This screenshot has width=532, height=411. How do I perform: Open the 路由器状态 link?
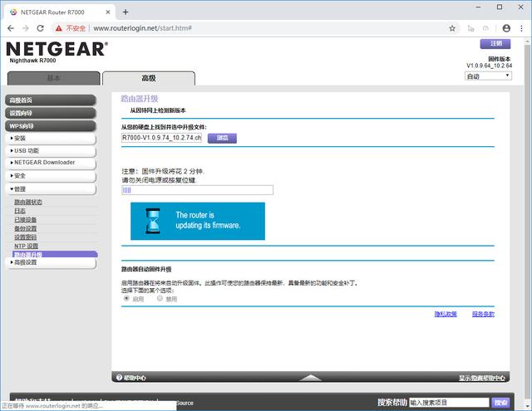28,203
